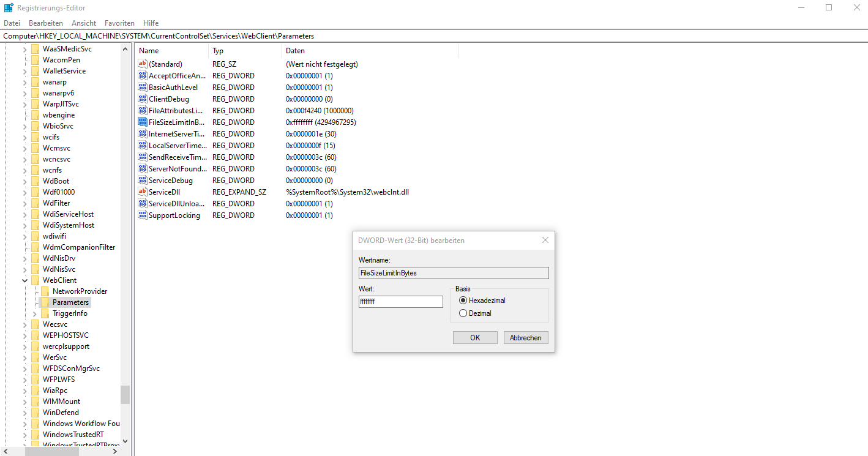868x456 pixels.
Task: Open the Favoriten menu
Action: [x=119, y=23]
